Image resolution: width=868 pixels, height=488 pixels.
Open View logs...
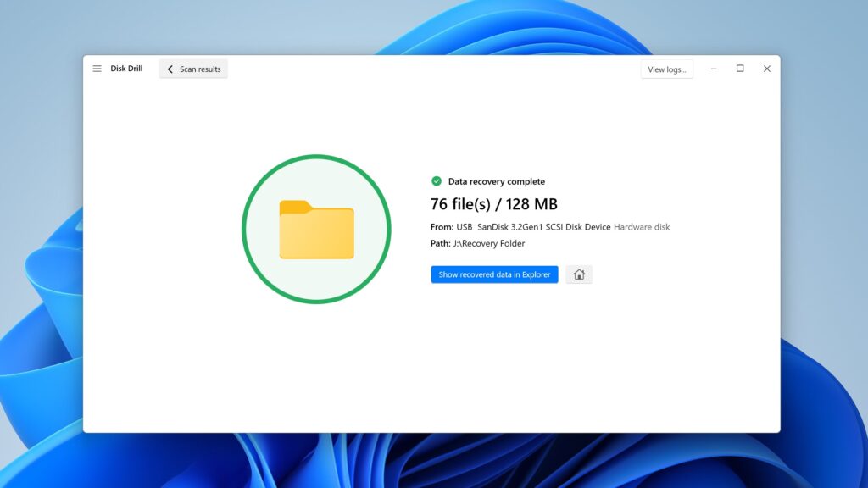click(x=666, y=69)
